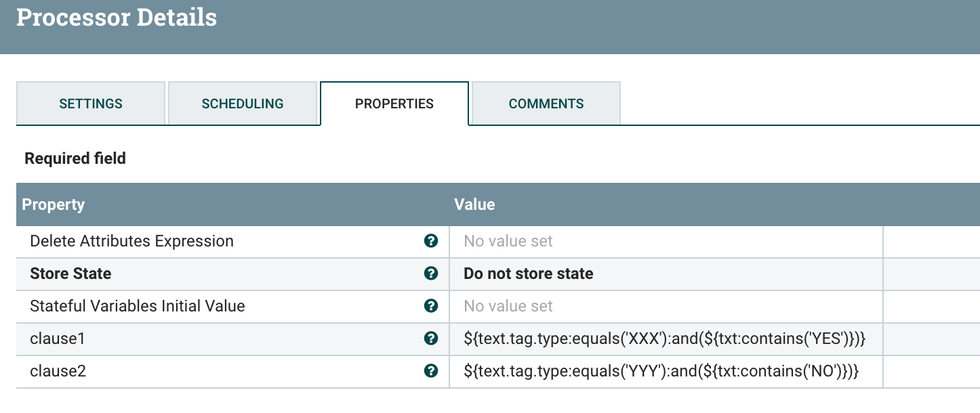This screenshot has width=980, height=413.
Task: Click the Property column header
Action: click(x=54, y=204)
